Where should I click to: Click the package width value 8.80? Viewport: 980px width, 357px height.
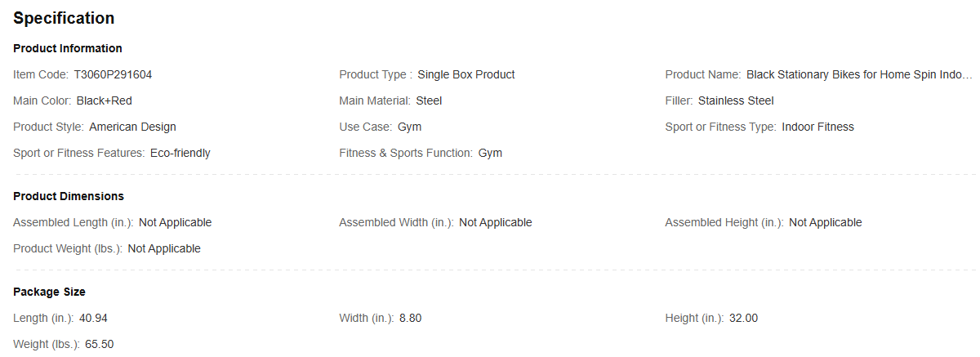click(x=410, y=318)
